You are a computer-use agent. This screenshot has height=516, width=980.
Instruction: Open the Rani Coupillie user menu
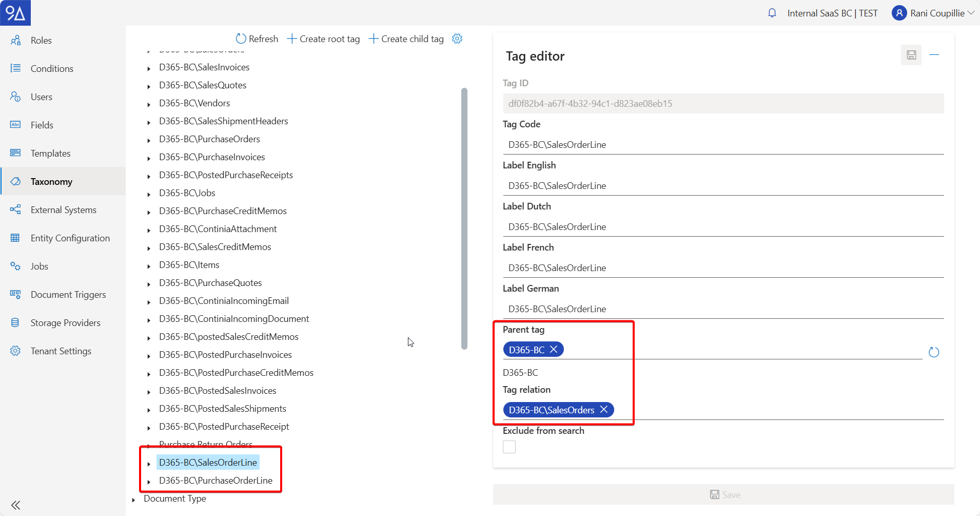pyautogui.click(x=933, y=13)
